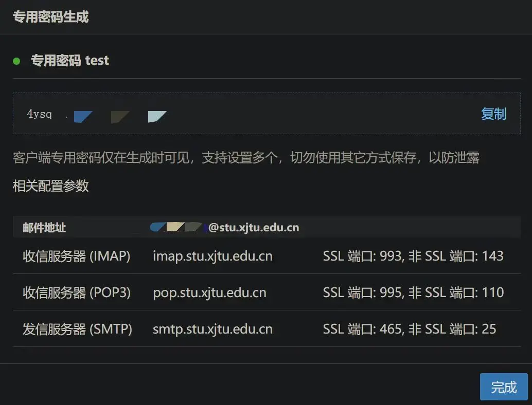Select the 发信服务器 (SMTP) label
The height and width of the screenshot is (405, 532).
77,329
